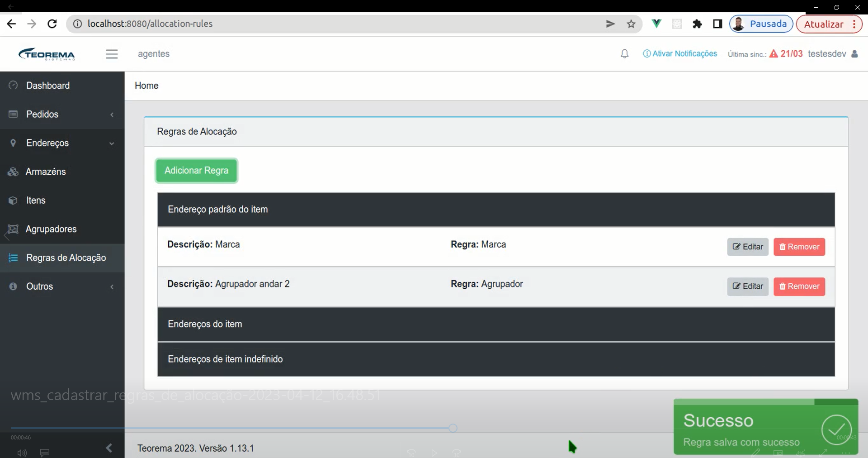Edit the 'Agrupador andar 2' rule
868x458 pixels.
point(748,286)
